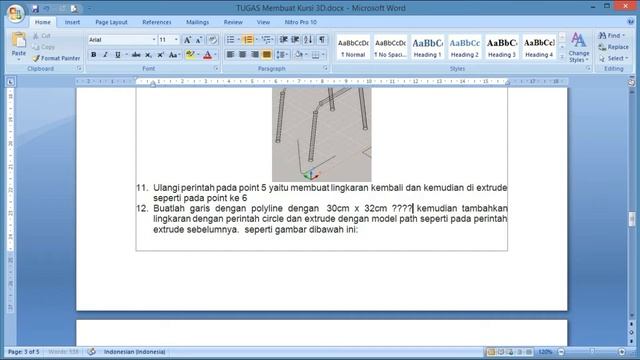Align text to the right
This screenshot has height=360, width=640.
click(x=255, y=54)
